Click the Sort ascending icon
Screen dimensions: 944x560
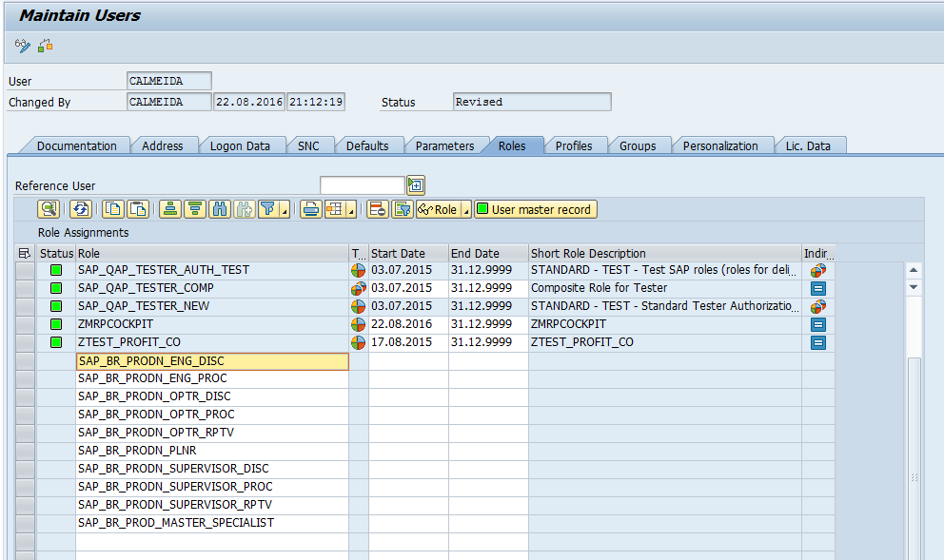tap(170, 209)
